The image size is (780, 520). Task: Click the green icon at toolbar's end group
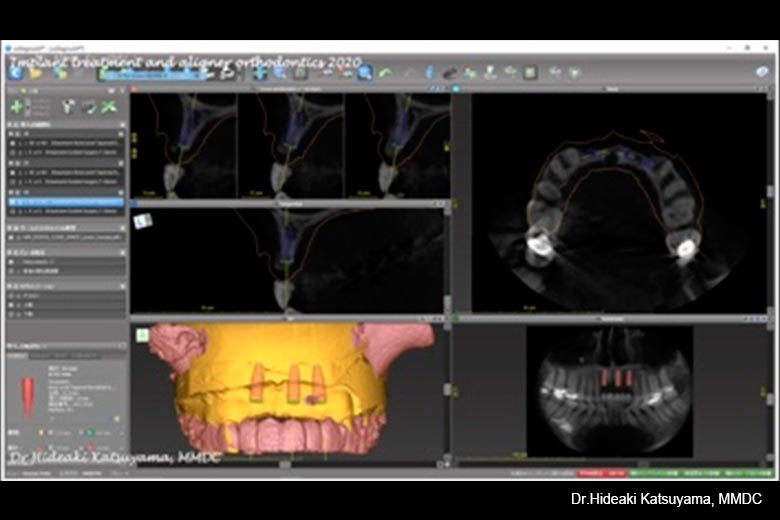point(575,73)
